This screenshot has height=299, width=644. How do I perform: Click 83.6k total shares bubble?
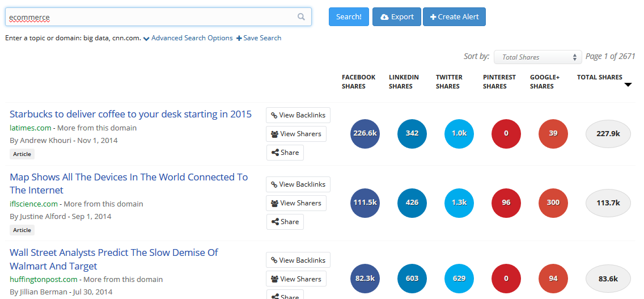click(x=608, y=279)
